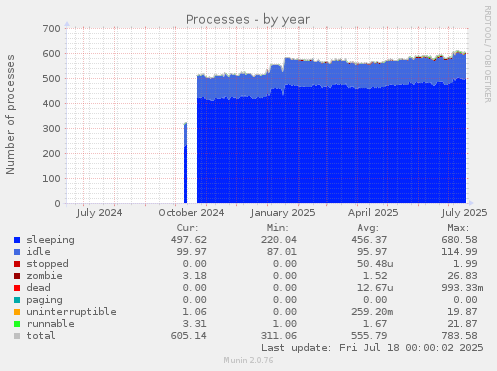Image resolution: width=497 pixels, height=371 pixels.
Task: Click the 'October 2024' x-axis label
Action: (191, 213)
